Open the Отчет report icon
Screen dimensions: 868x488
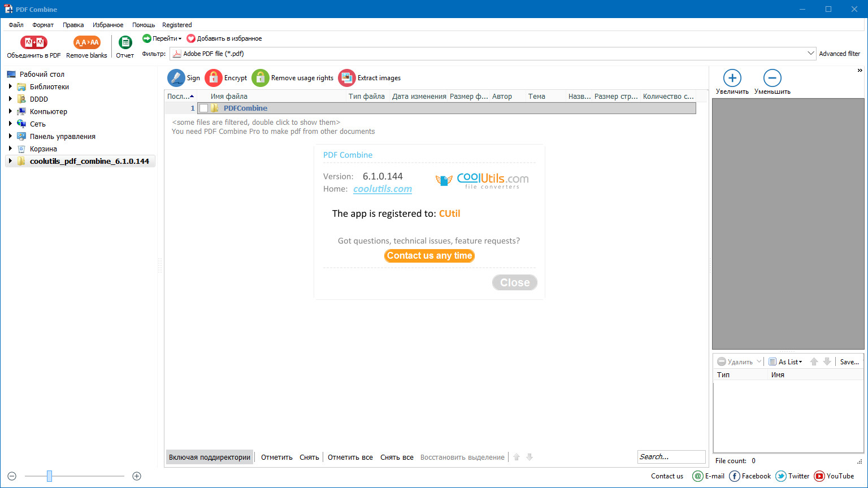pyautogui.click(x=125, y=42)
